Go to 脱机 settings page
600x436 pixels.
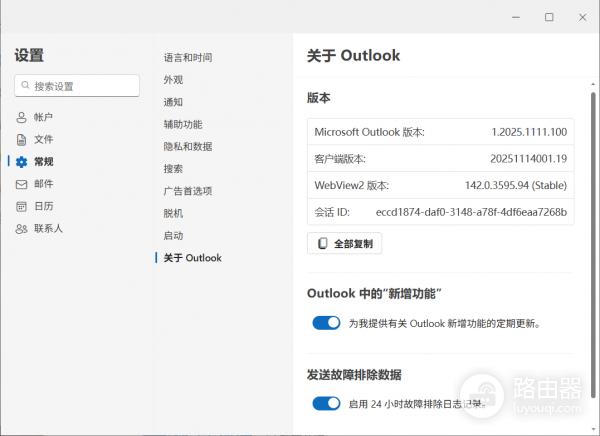tap(173, 213)
